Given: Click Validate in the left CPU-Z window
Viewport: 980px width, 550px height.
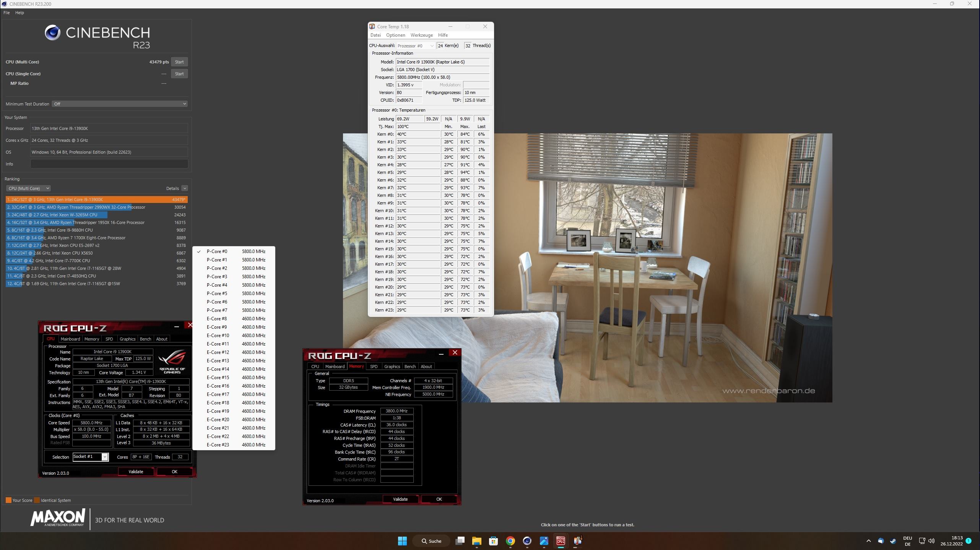Looking at the screenshot, I should pyautogui.click(x=136, y=472).
